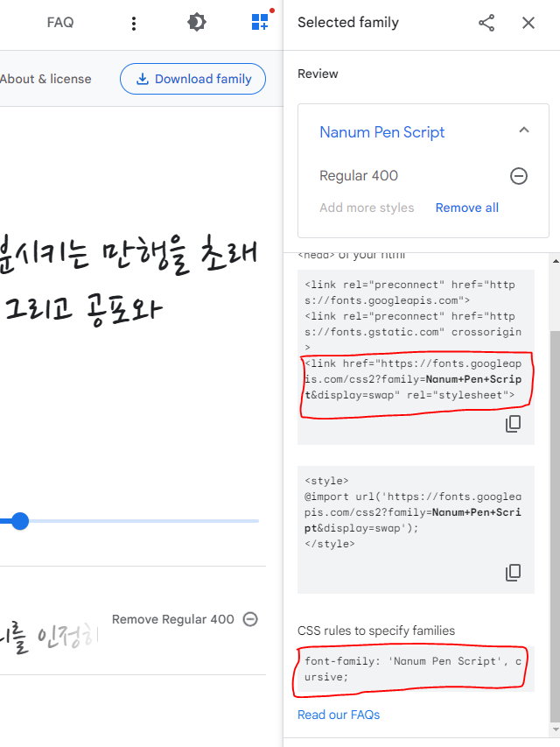Click the scrollbar down arrow
Viewport: 560px width, 747px height.
556,729
